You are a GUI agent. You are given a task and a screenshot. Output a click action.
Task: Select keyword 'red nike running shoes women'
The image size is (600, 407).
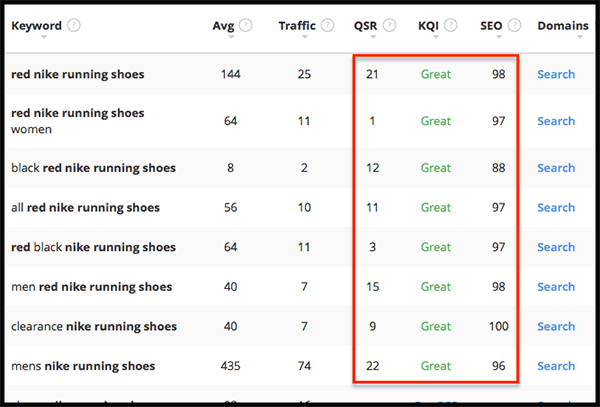pyautogui.click(x=78, y=121)
